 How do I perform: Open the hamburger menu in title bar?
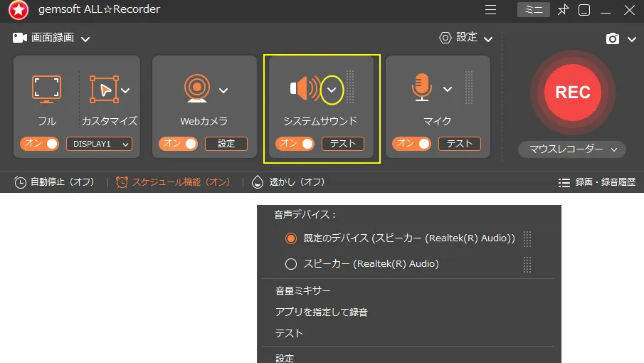pos(490,10)
